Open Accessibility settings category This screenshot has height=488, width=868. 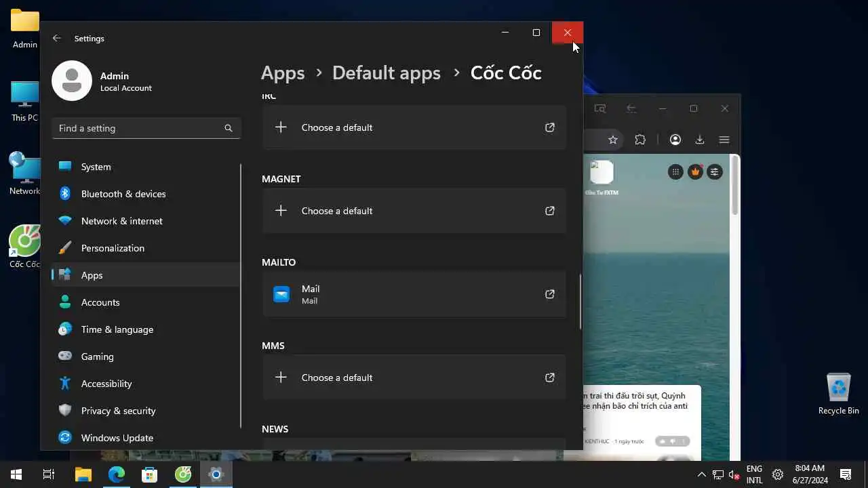pyautogui.click(x=146, y=384)
